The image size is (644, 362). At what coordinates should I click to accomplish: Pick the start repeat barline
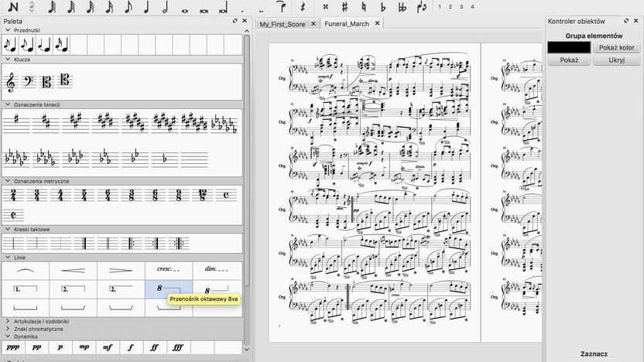[132, 244]
